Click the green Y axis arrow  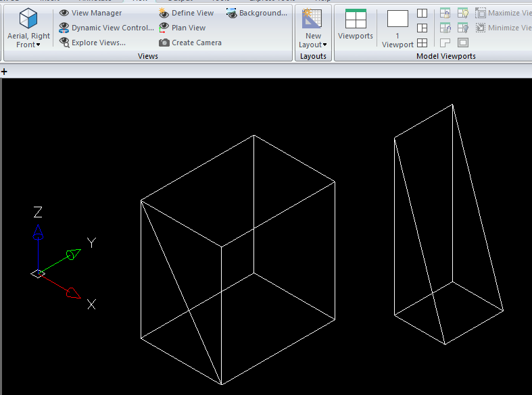(73, 254)
